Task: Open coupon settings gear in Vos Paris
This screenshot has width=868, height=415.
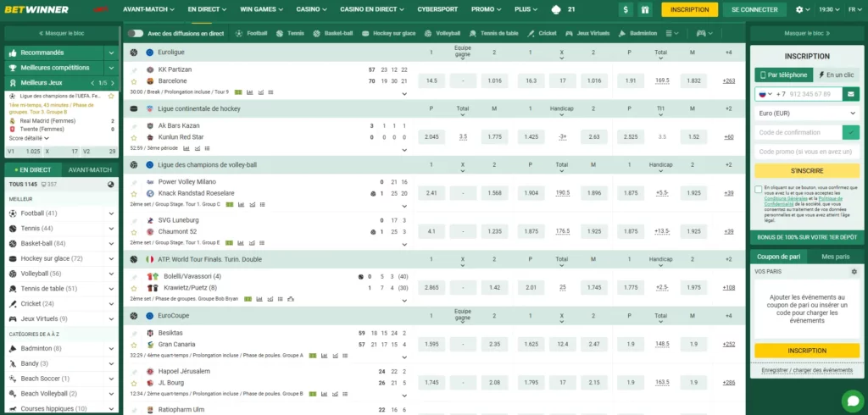Action: 854,272
